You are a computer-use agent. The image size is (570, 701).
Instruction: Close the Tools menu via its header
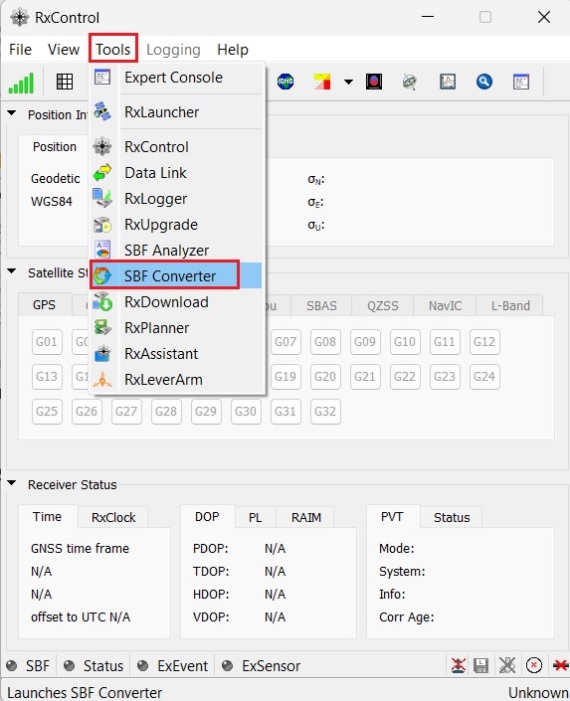click(113, 49)
